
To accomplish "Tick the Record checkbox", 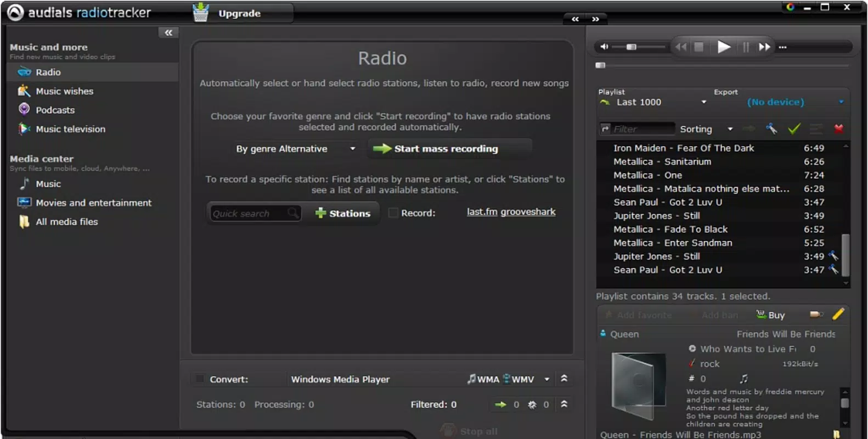I will coord(393,213).
